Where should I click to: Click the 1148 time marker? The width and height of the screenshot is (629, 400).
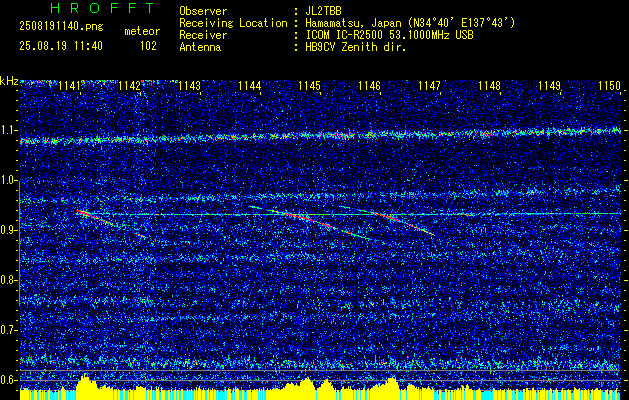coord(489,86)
